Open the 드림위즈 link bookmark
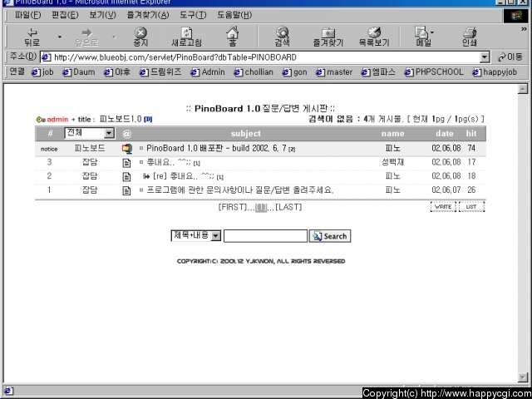The width and height of the screenshot is (532, 399). click(160, 72)
